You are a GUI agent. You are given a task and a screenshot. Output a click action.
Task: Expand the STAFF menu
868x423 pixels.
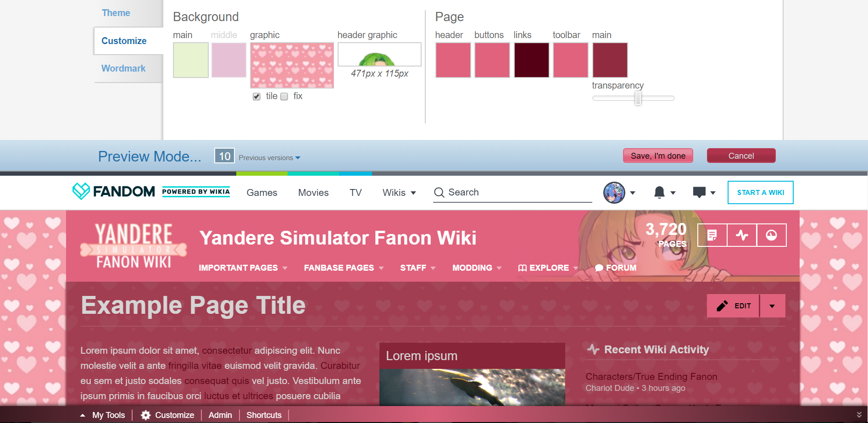[x=417, y=268]
